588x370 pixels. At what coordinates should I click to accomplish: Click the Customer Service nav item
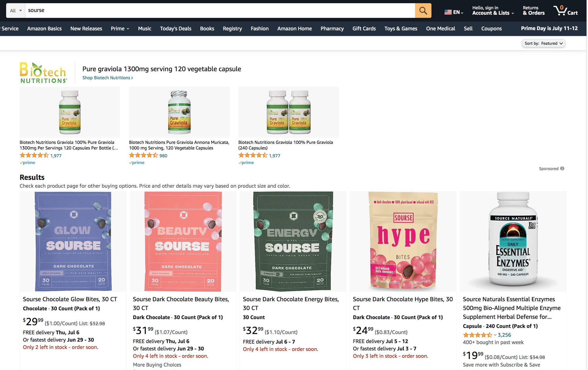point(9,28)
